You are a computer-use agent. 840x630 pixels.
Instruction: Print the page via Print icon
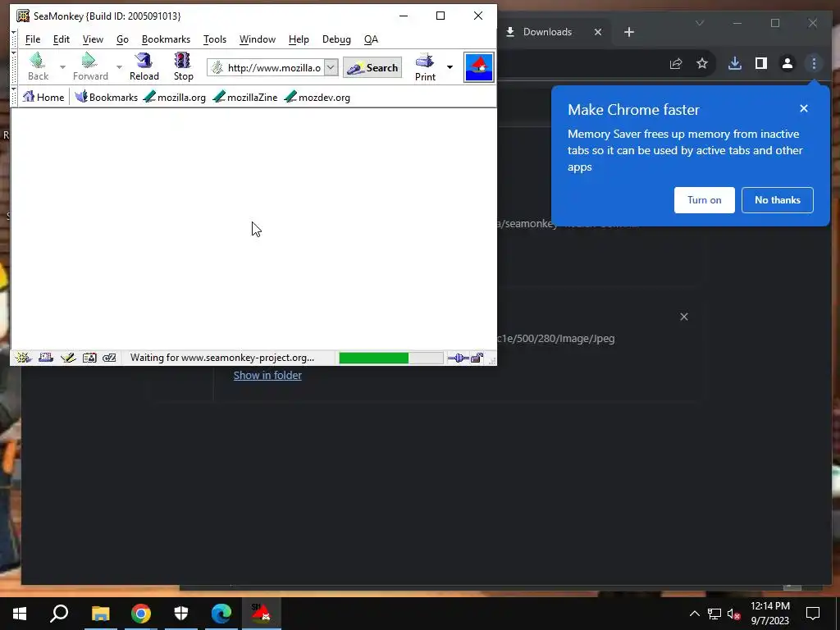(425, 67)
